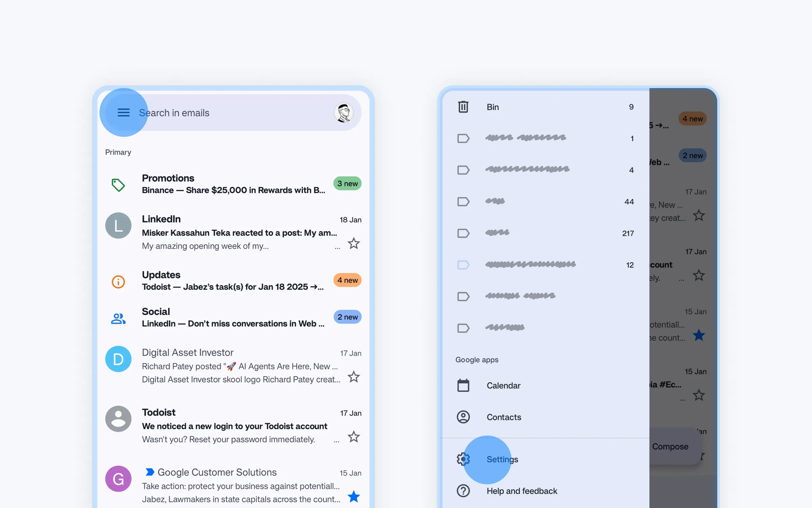Open the Todoist sender avatar

pos(118,419)
